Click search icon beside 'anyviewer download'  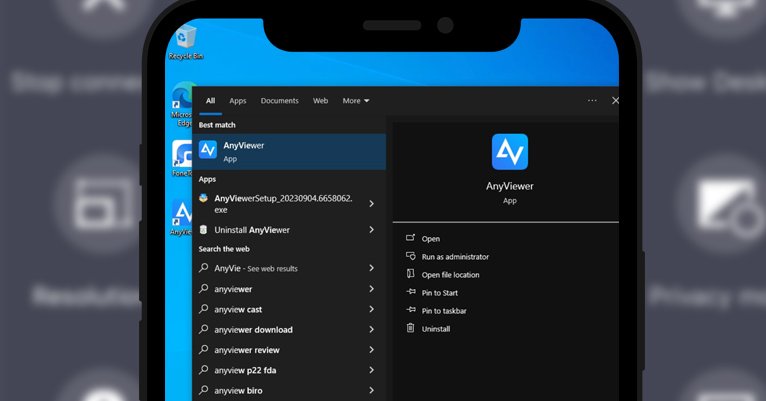(x=204, y=329)
